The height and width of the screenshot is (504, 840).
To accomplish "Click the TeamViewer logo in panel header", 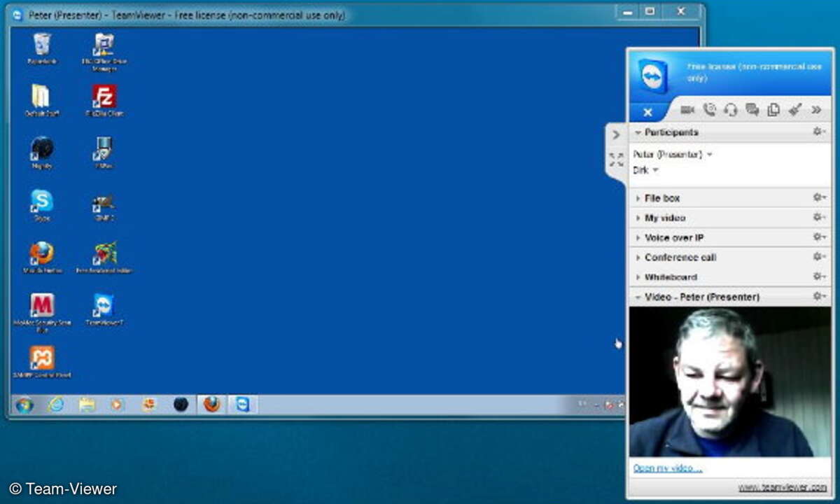I will pyautogui.click(x=652, y=76).
